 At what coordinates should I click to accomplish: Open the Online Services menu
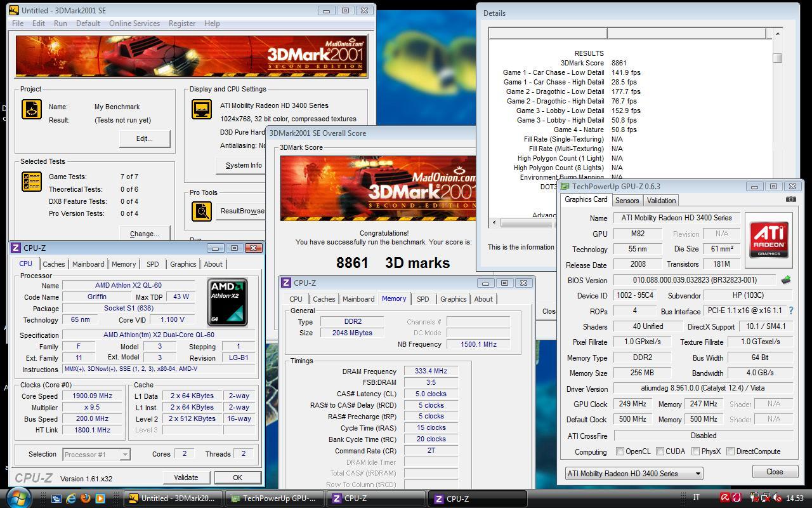pos(134,23)
